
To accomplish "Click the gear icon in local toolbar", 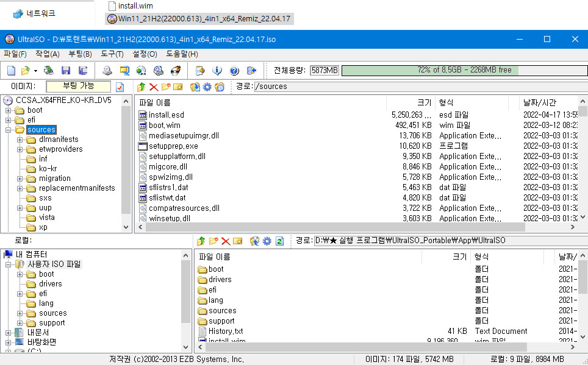I will 267,241.
